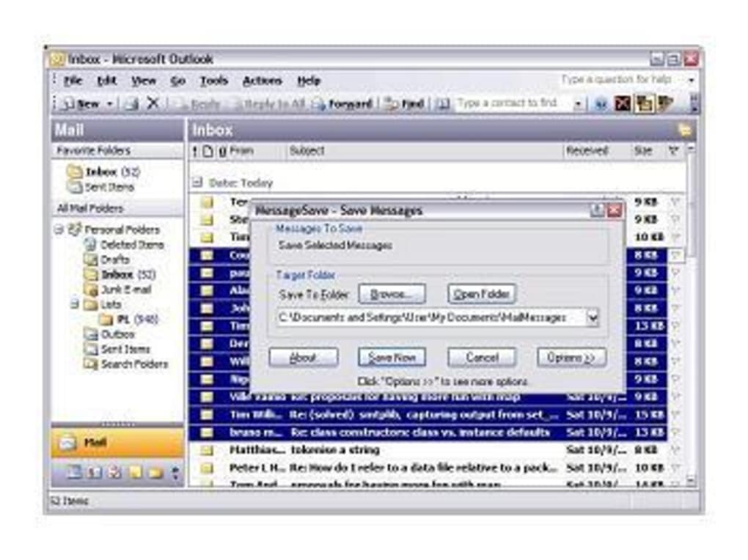Click the Browse button
Image resolution: width=748 pixels, height=560 pixels.
tap(392, 294)
